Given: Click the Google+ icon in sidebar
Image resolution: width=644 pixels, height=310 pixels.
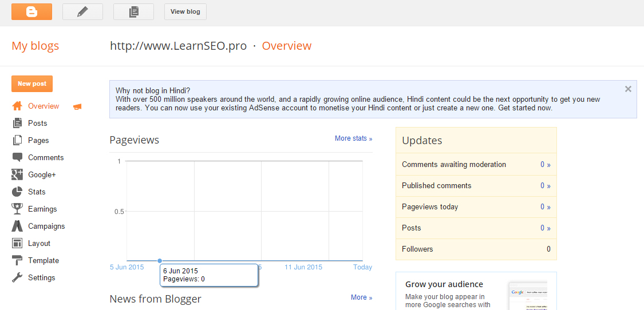Looking at the screenshot, I should point(17,175).
